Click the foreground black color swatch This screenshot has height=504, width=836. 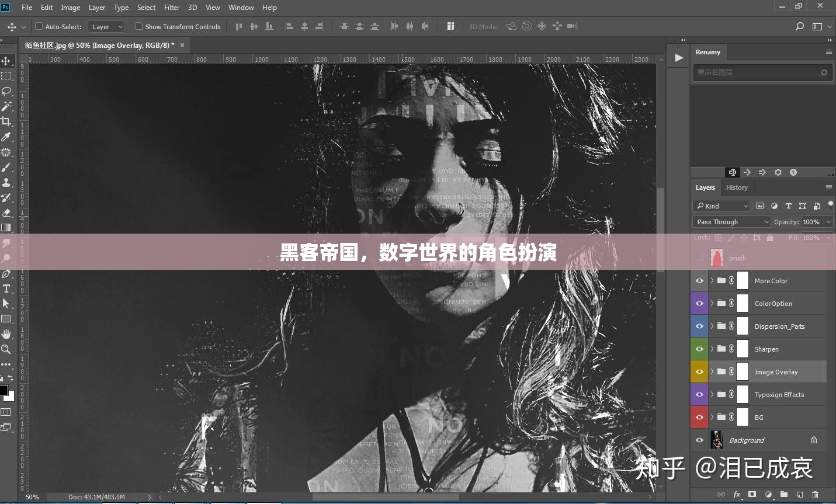(x=4, y=390)
